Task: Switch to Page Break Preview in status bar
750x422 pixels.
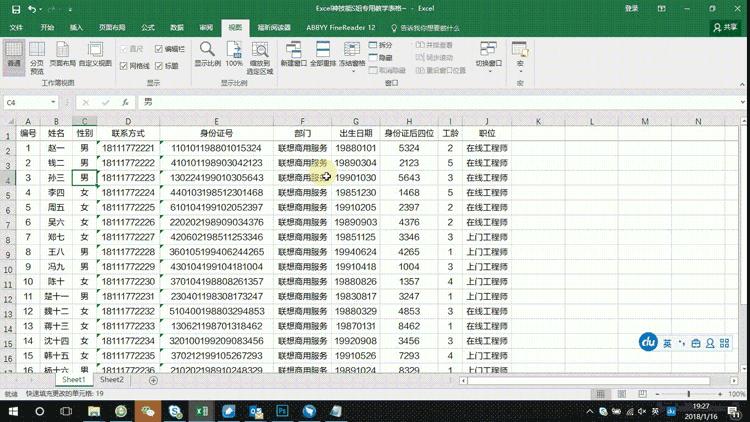Action: [x=642, y=394]
